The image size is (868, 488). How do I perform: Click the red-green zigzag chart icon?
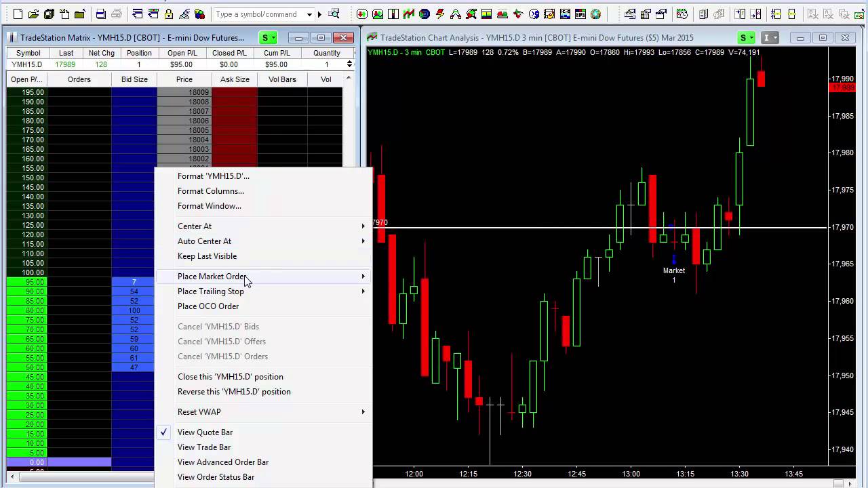[409, 14]
